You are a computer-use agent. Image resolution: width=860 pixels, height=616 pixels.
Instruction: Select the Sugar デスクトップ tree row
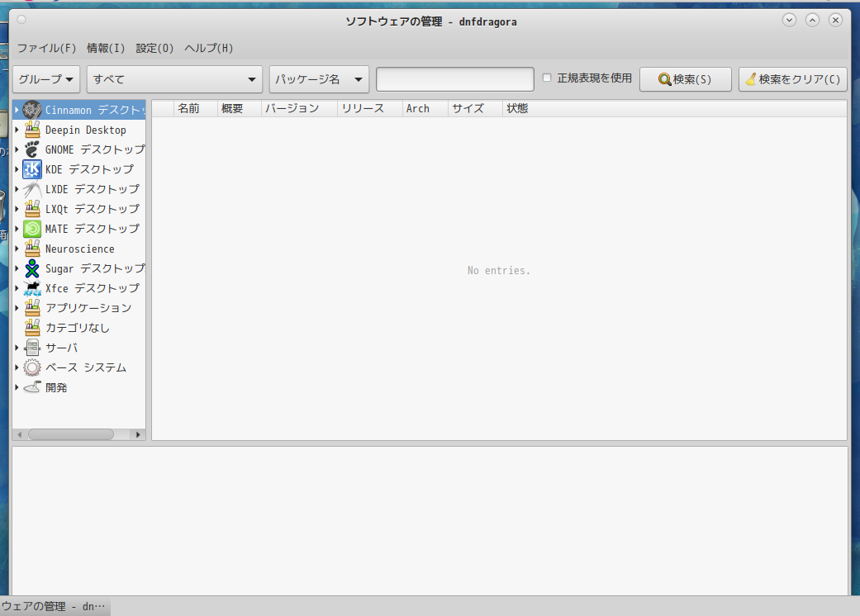[x=79, y=268]
